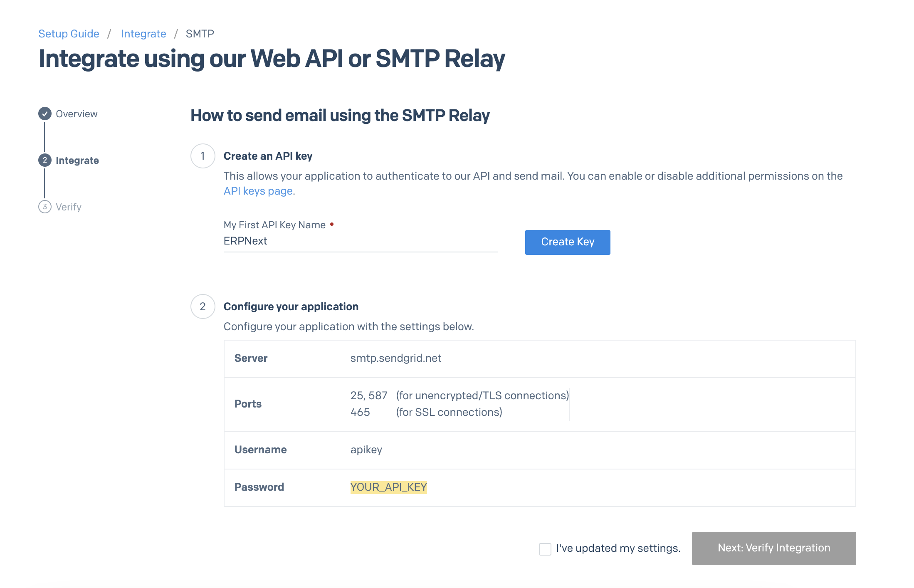This screenshot has height=588, width=914.
Task: Click the Verify step number 3 icon
Action: pos(45,207)
